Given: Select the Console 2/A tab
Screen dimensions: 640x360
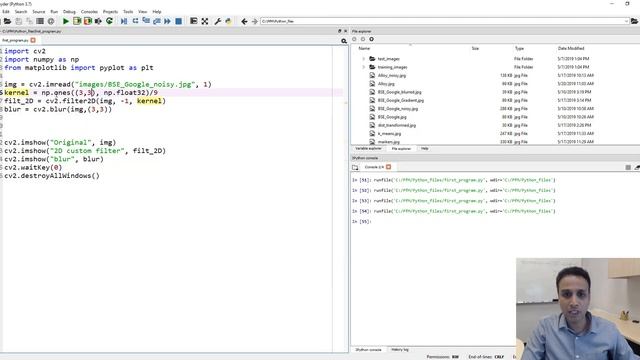Looking at the screenshot, I should (374, 167).
